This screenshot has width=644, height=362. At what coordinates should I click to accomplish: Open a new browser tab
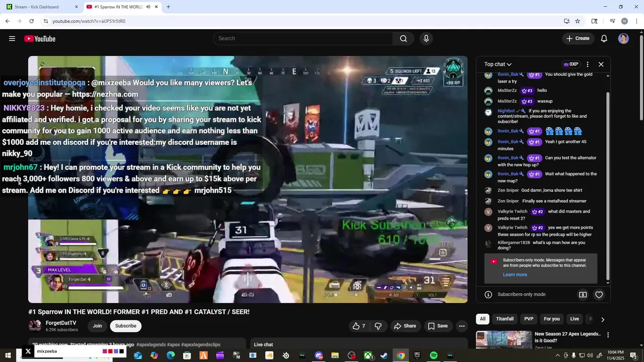coord(168,7)
